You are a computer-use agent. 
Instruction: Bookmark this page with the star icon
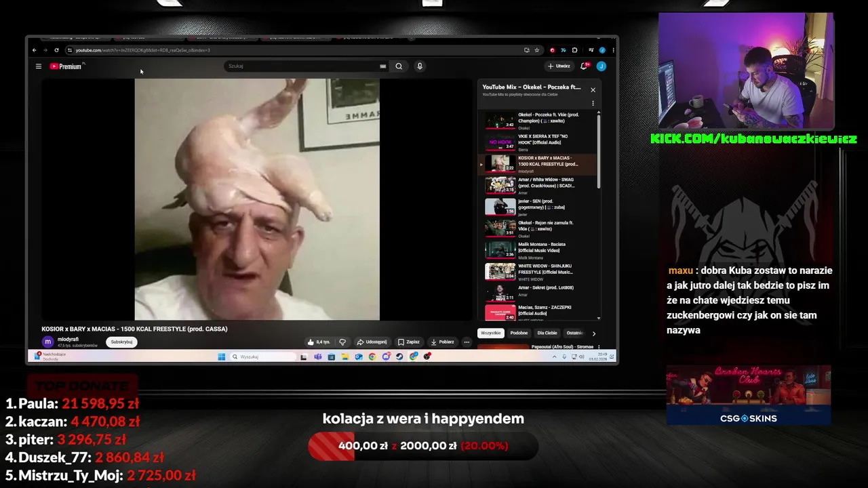537,50
